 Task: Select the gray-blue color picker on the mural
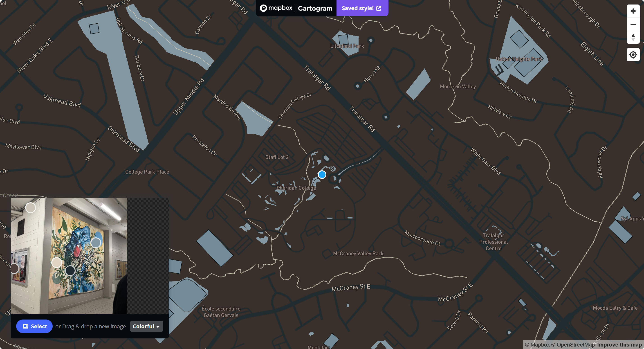coord(96,243)
